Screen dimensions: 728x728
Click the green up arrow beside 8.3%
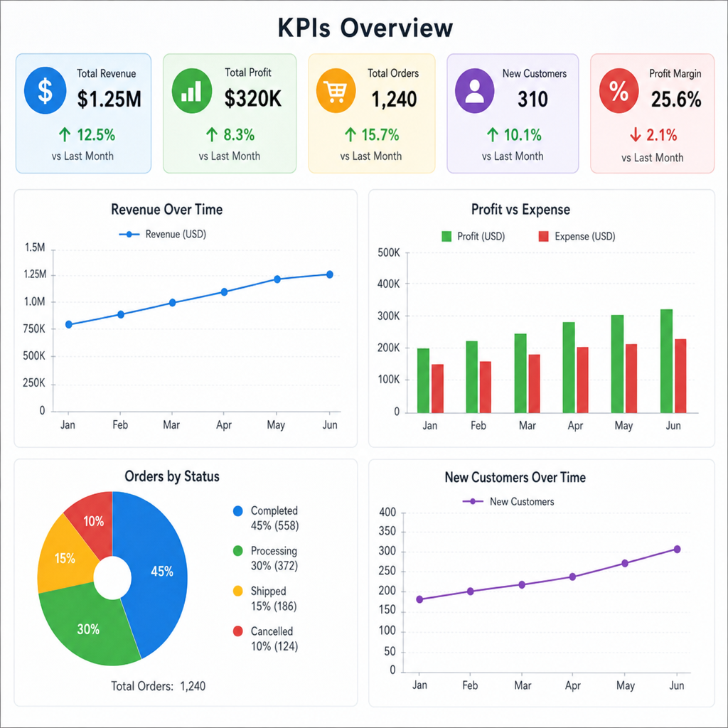(x=212, y=135)
